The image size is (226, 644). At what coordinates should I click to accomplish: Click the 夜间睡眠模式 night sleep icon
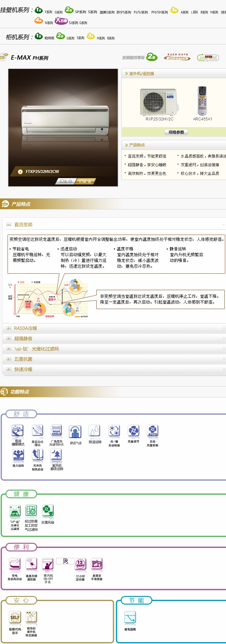pyautogui.click(x=18, y=431)
